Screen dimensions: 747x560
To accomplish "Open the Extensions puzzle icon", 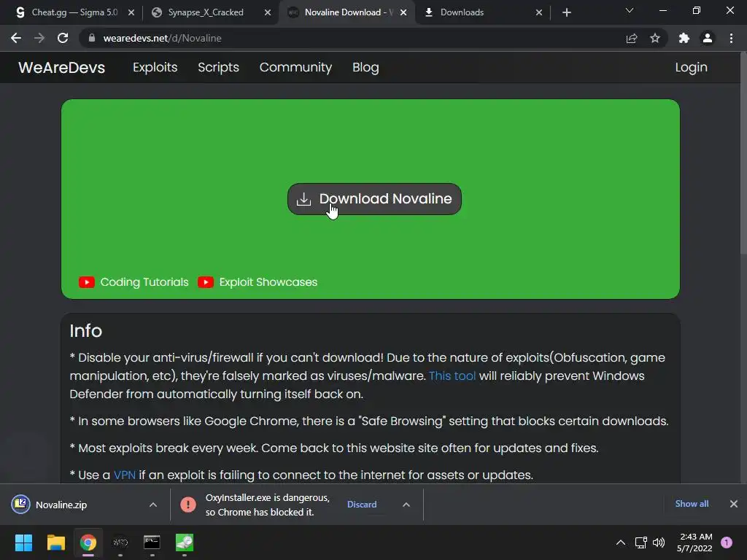I will pyautogui.click(x=684, y=38).
